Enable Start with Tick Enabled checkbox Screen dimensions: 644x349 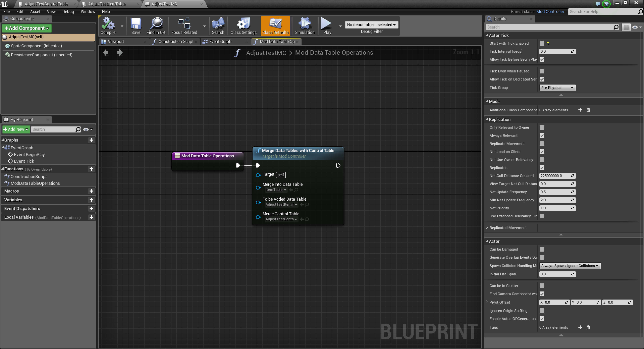point(542,43)
